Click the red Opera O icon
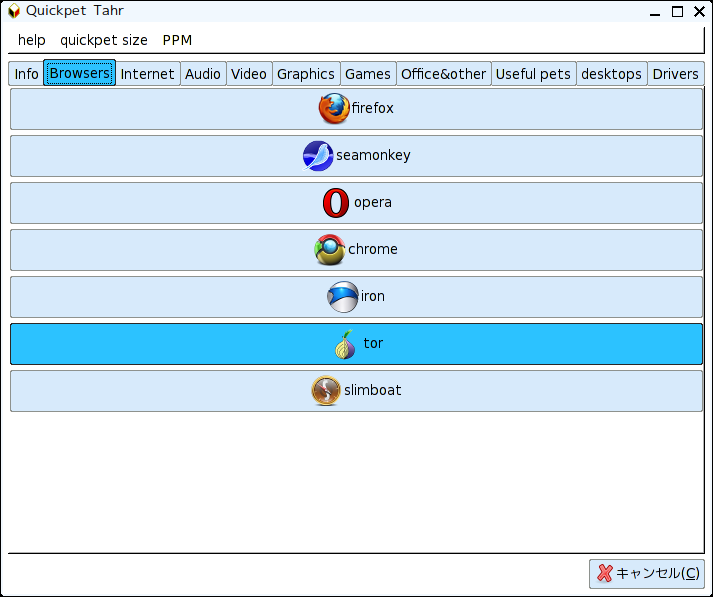 pyautogui.click(x=336, y=203)
